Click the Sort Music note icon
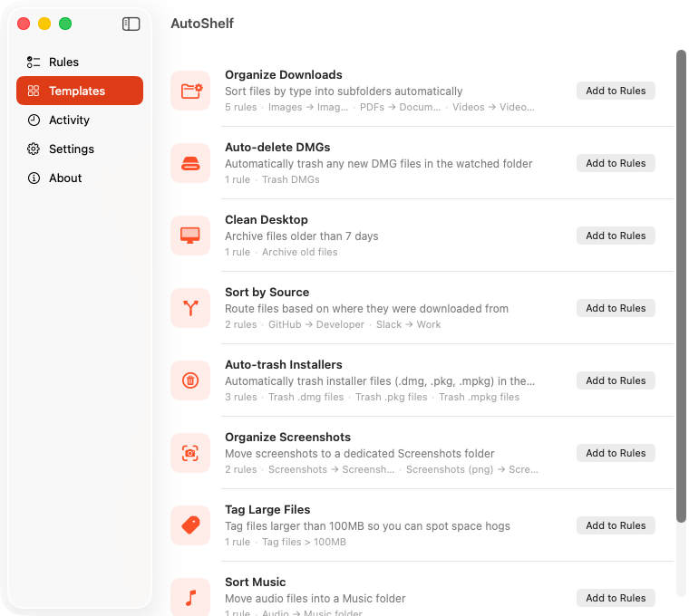The height and width of the screenshot is (616, 689). (190, 597)
